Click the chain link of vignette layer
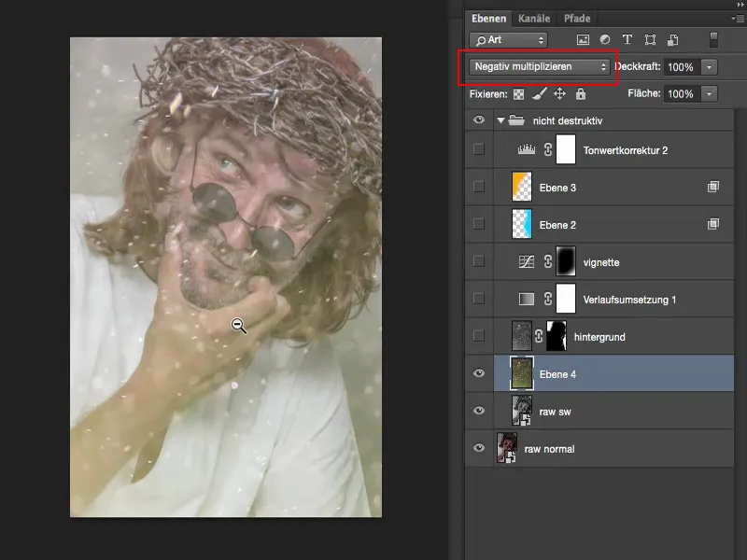The width and height of the screenshot is (747, 560). click(x=548, y=261)
